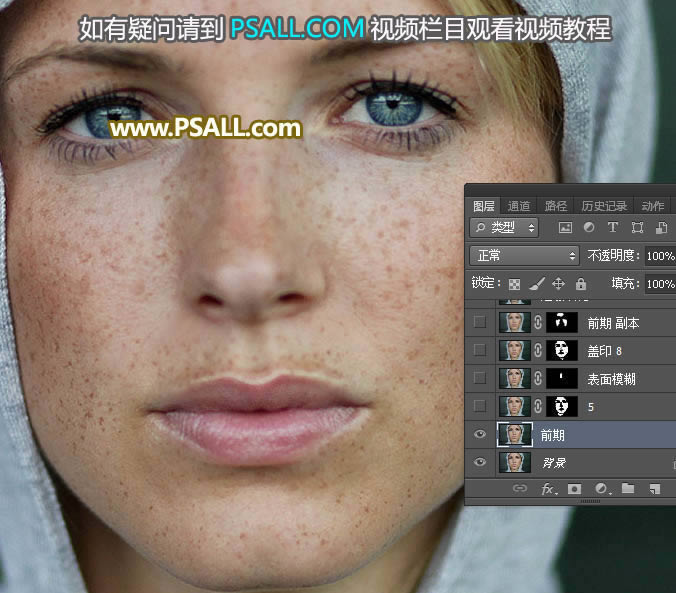Click the adjustment layer filter icon
Screen dimensions: 676x593
(x=589, y=228)
